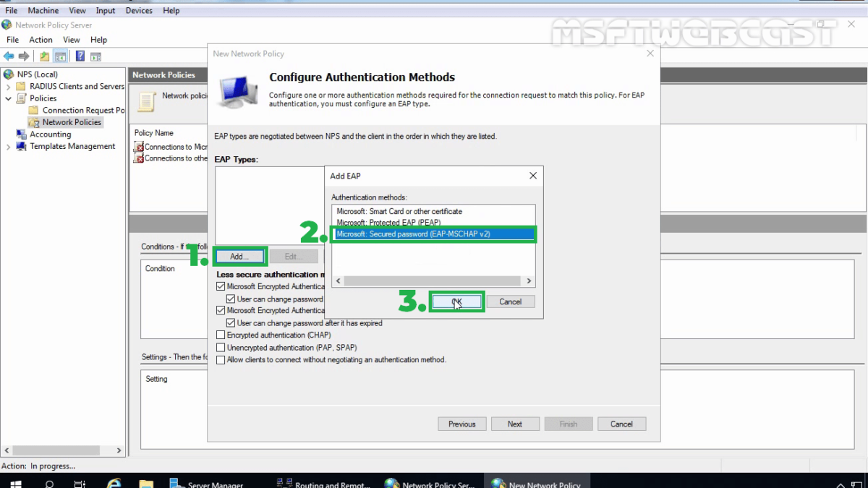Collapse the Policies tree node
The image size is (868, 488).
pyautogui.click(x=9, y=98)
